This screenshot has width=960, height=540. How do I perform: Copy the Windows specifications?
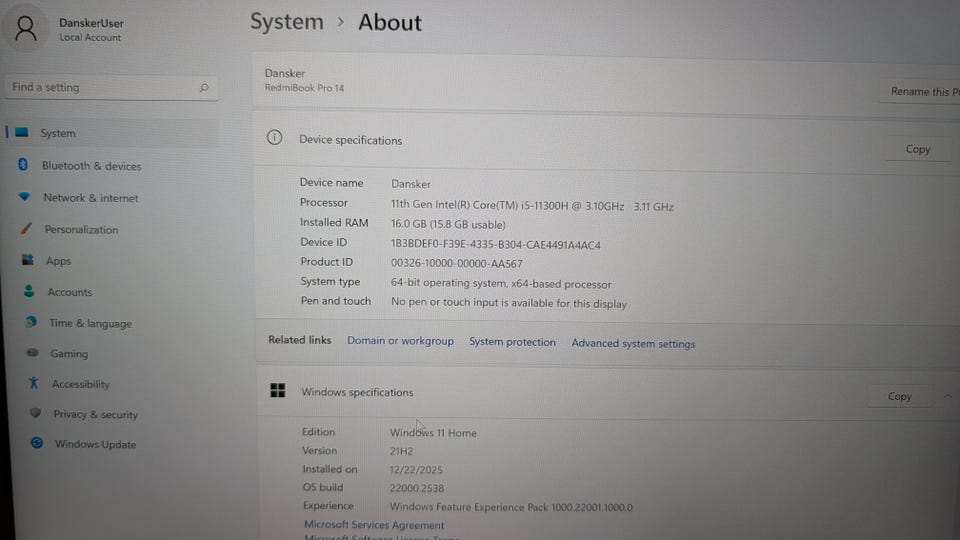coord(899,396)
